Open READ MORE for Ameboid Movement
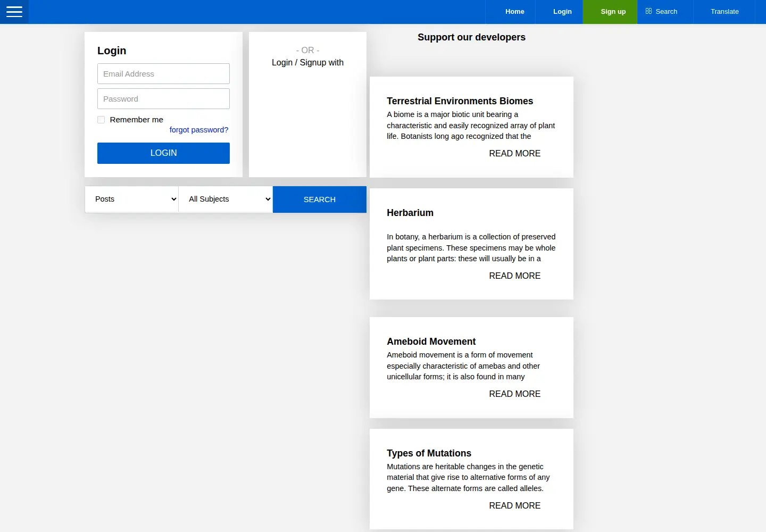This screenshot has width=766, height=532. pyautogui.click(x=515, y=394)
